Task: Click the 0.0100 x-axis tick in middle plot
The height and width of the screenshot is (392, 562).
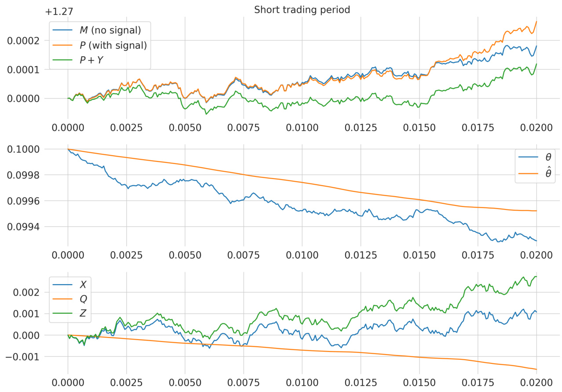Action: pyautogui.click(x=302, y=255)
